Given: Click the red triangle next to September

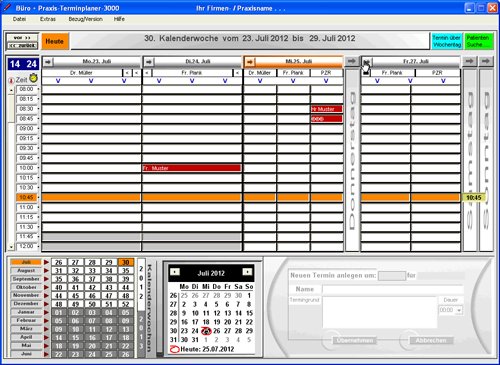Looking at the screenshot, I should [x=46, y=279].
